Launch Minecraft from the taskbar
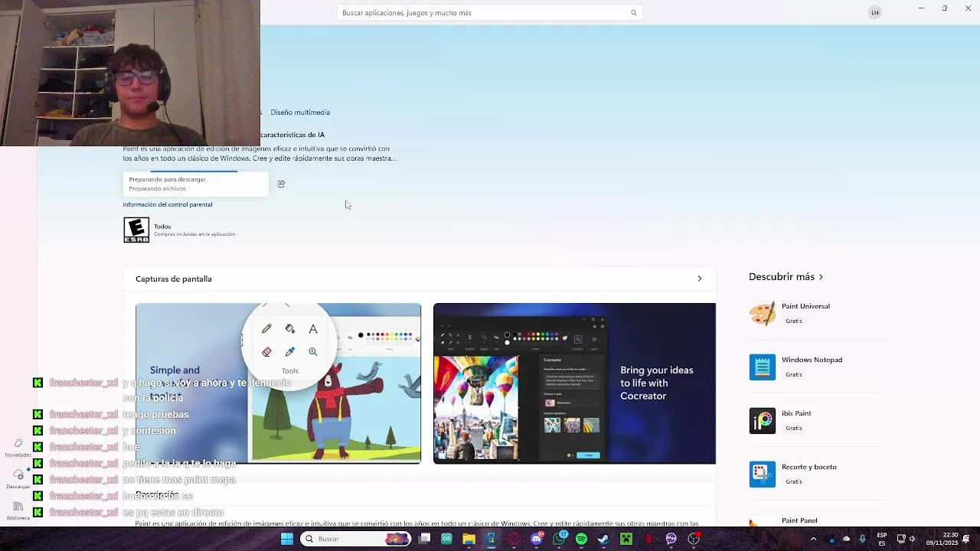The height and width of the screenshot is (551, 980). tap(626, 539)
